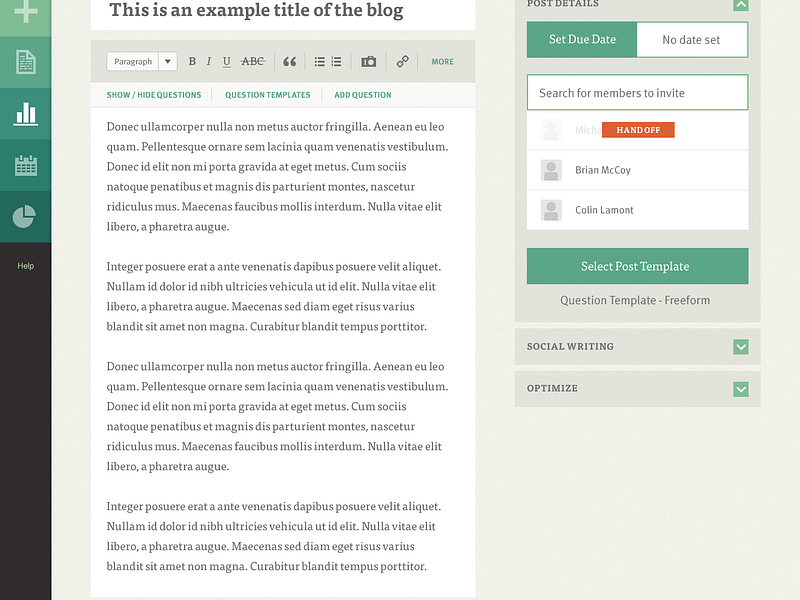Insert a blockquote using the quote icon
The image size is (800, 600).
[x=290, y=61]
